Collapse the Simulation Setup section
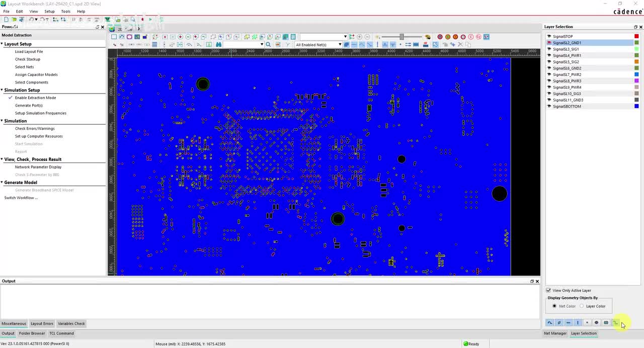The image size is (644, 348). (2, 90)
